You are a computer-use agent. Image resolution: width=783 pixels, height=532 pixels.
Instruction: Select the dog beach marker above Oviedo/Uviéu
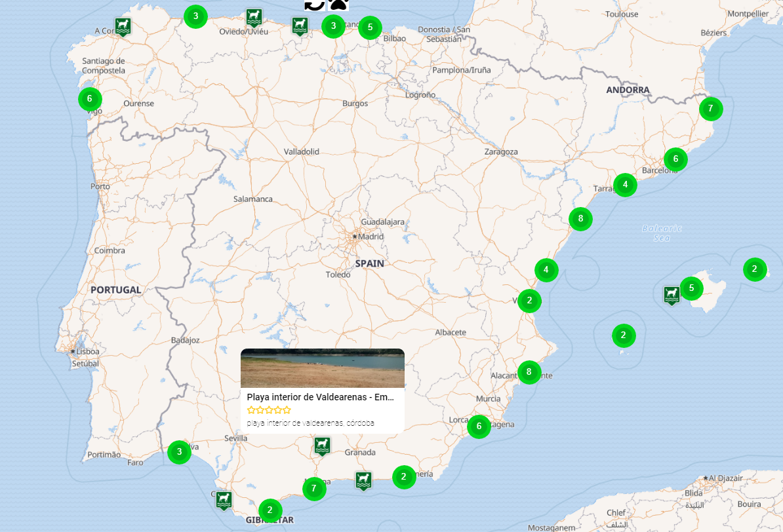254,18
